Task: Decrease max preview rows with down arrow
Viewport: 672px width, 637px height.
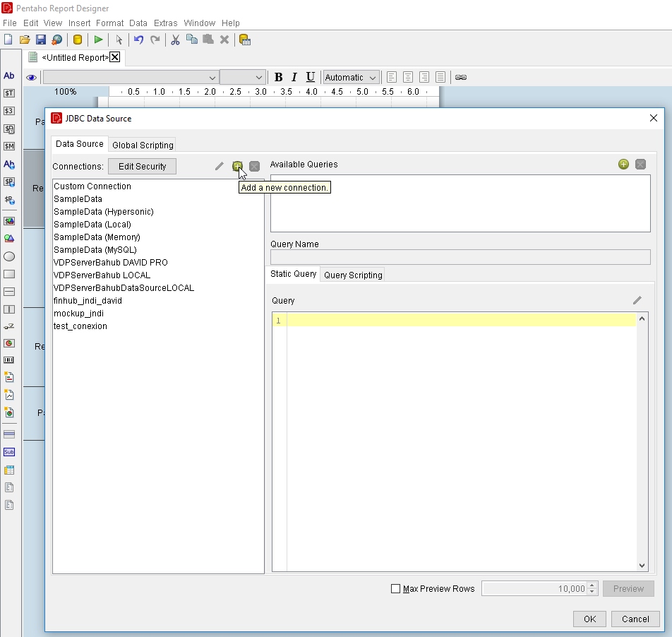Action: pos(592,592)
